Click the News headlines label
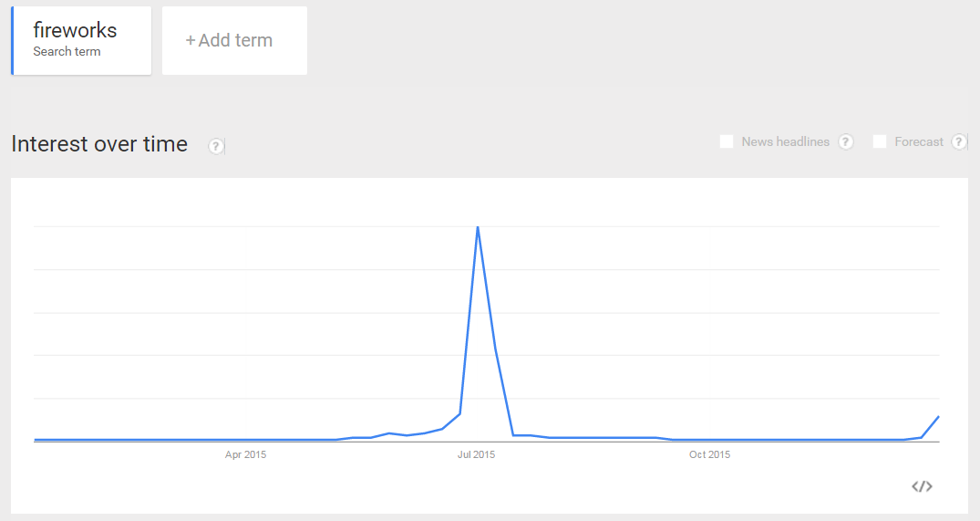Screen dimensions: 980x521 (785, 141)
